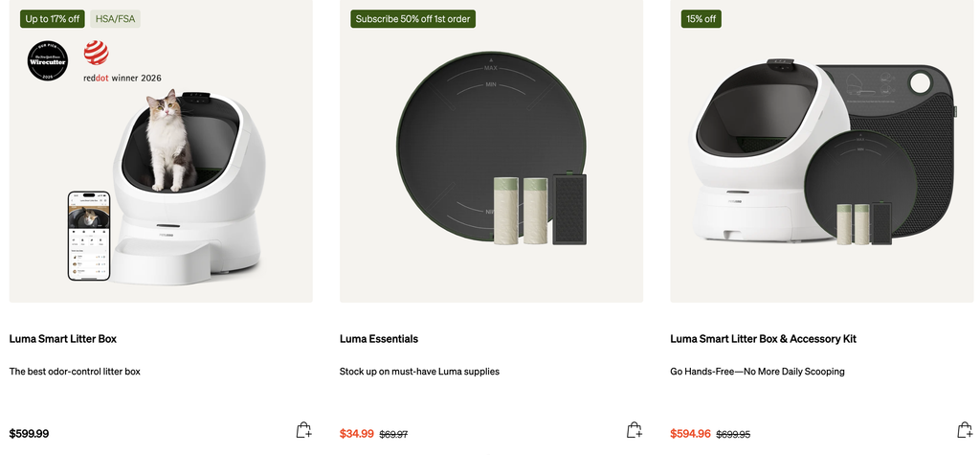Open Luma Smart Litter Box & Accessory Kit link
The image size is (980, 455).
point(763,338)
